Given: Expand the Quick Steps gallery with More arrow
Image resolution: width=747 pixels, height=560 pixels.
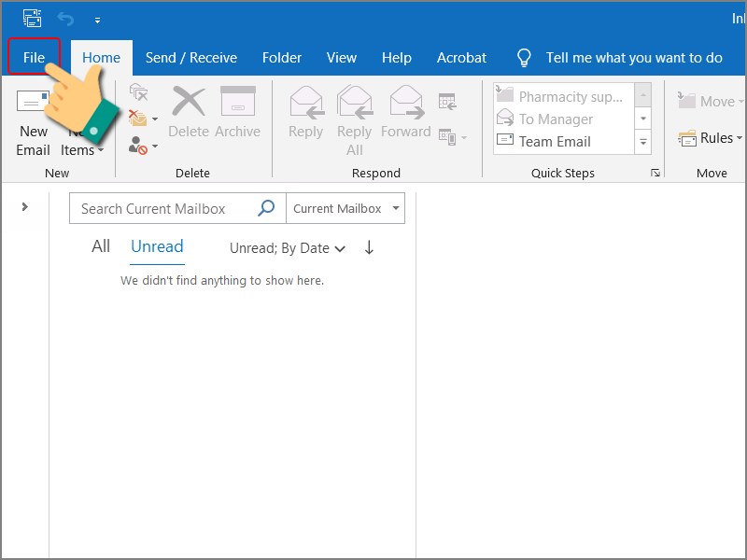Looking at the screenshot, I should coord(643,142).
